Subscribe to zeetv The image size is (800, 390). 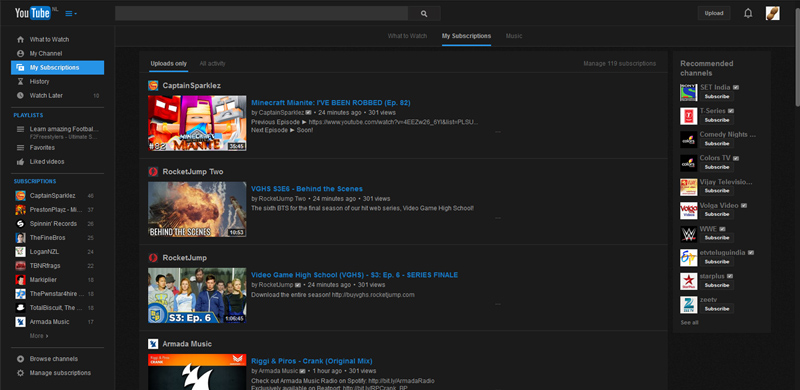coord(717,309)
